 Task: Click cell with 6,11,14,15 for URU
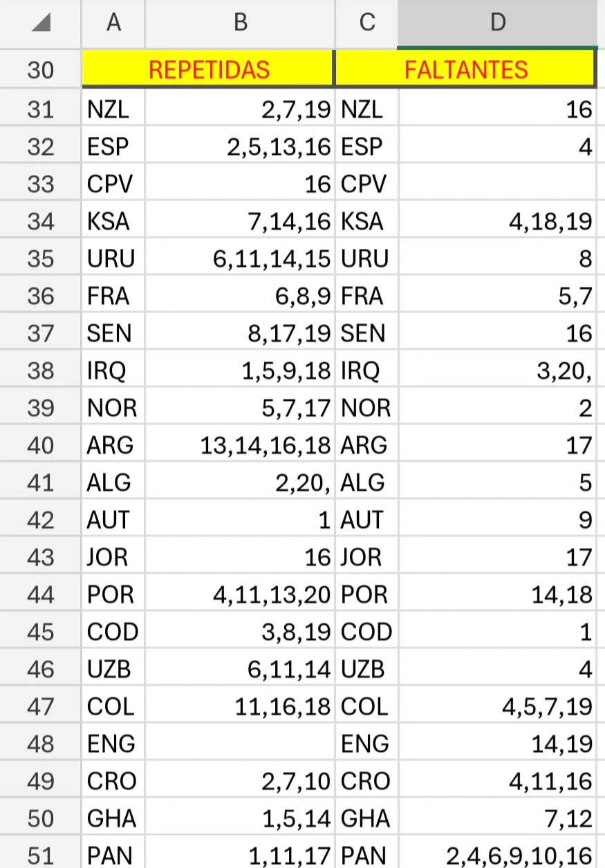coord(240,258)
